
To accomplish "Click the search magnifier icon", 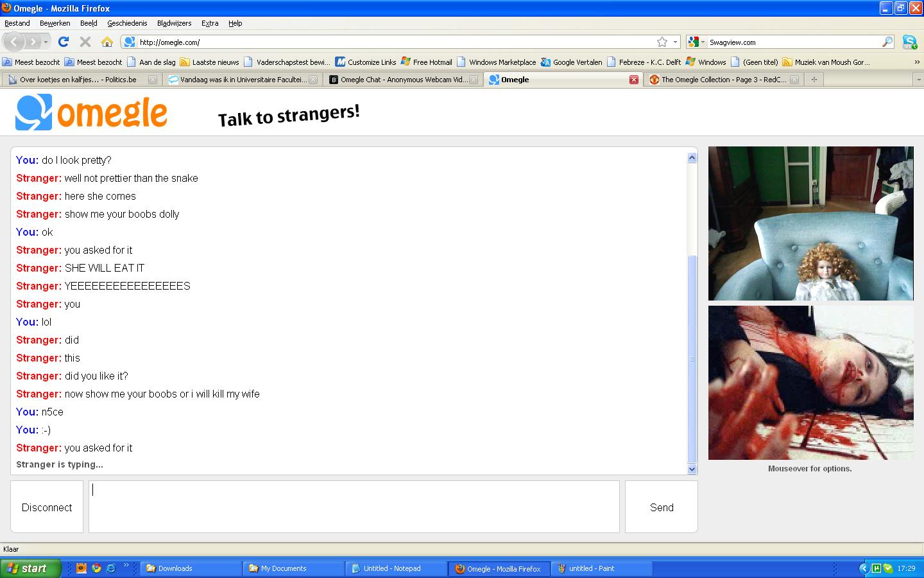I will click(887, 42).
